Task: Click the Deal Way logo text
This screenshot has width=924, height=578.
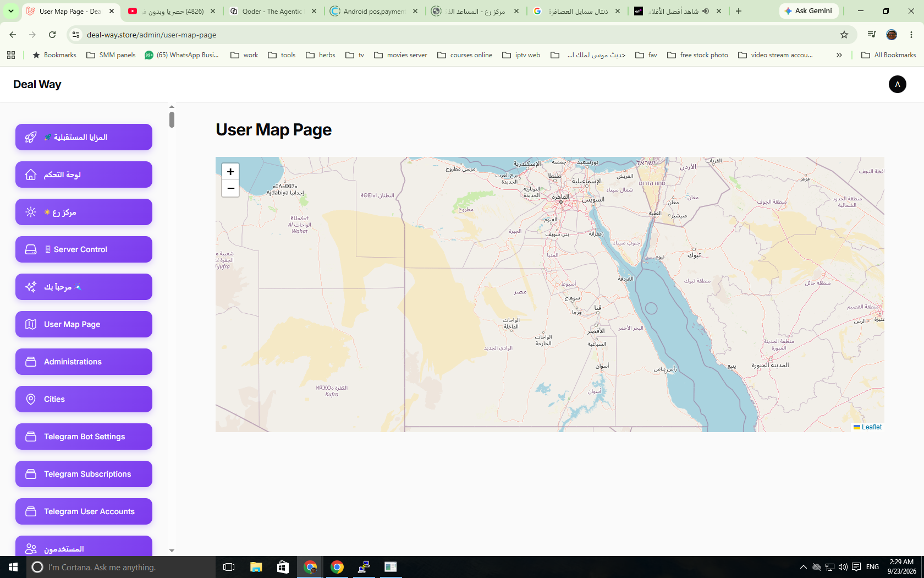Action: click(37, 84)
